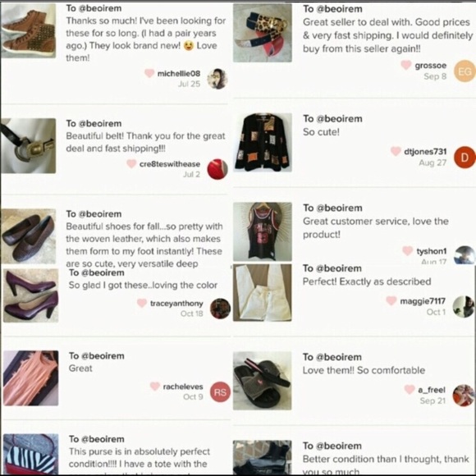476x476 pixels.
Task: Click username cre8teswithease
Action: tap(170, 164)
